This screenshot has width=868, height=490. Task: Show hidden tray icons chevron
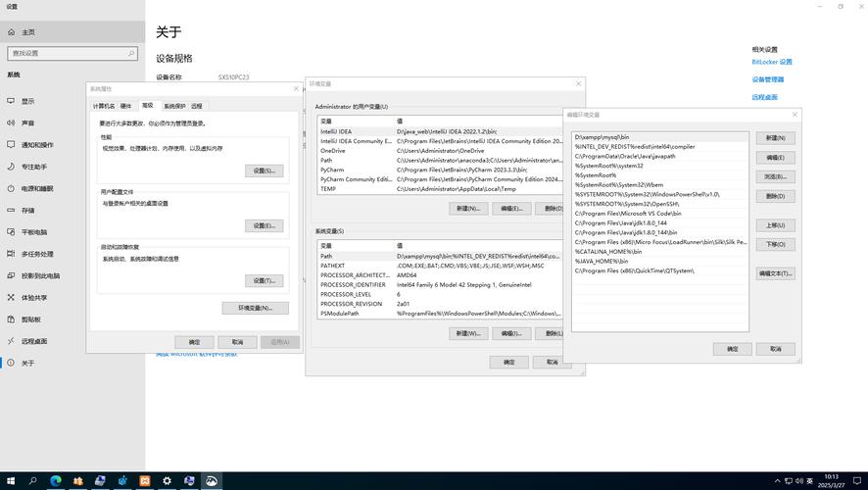tap(777, 481)
